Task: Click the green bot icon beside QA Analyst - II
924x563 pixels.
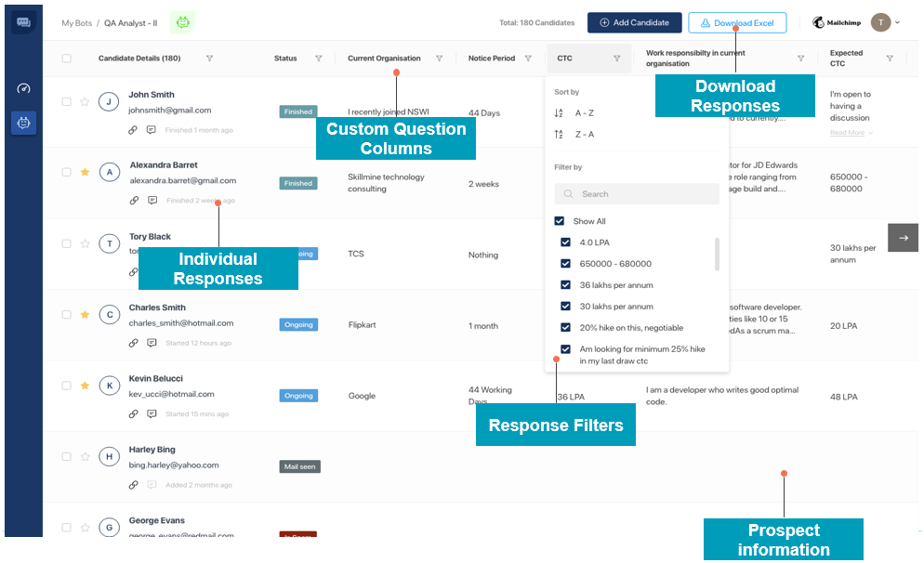Action: click(183, 22)
